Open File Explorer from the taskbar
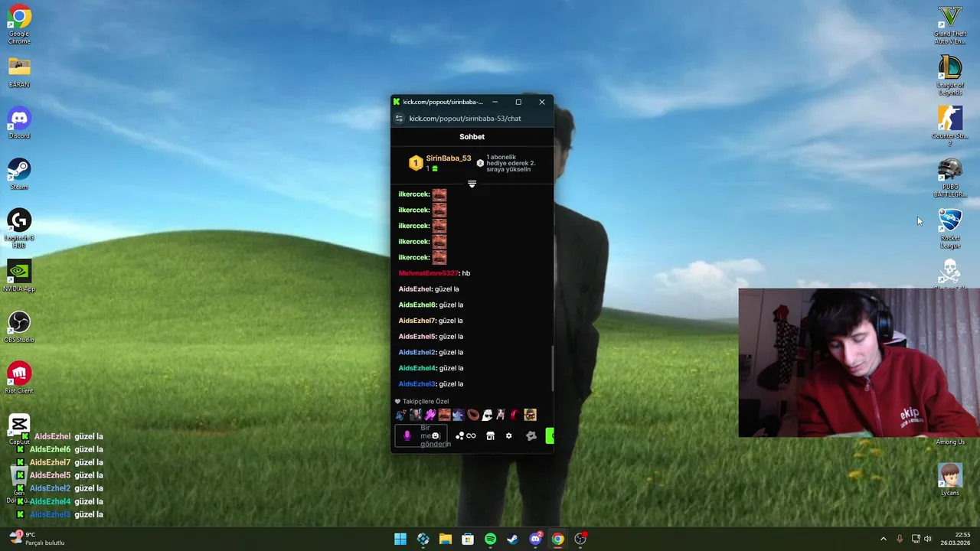Image resolution: width=980 pixels, height=551 pixels. (x=446, y=539)
